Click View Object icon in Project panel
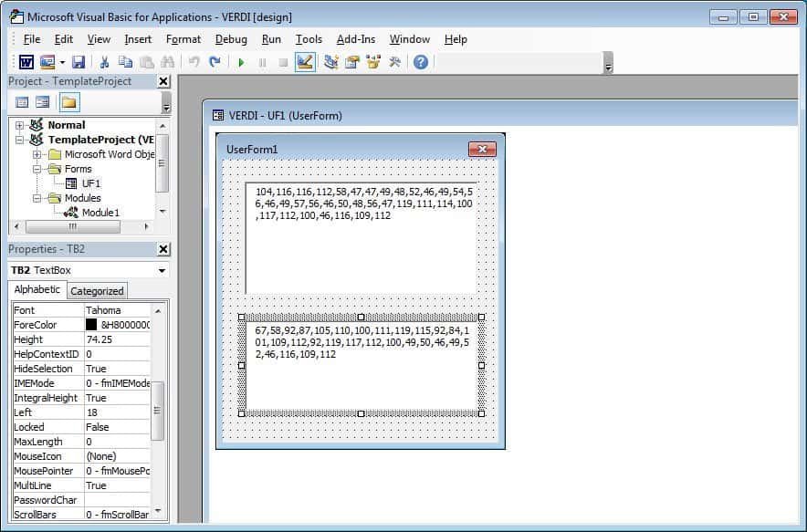The width and height of the screenshot is (807, 532). (43, 102)
